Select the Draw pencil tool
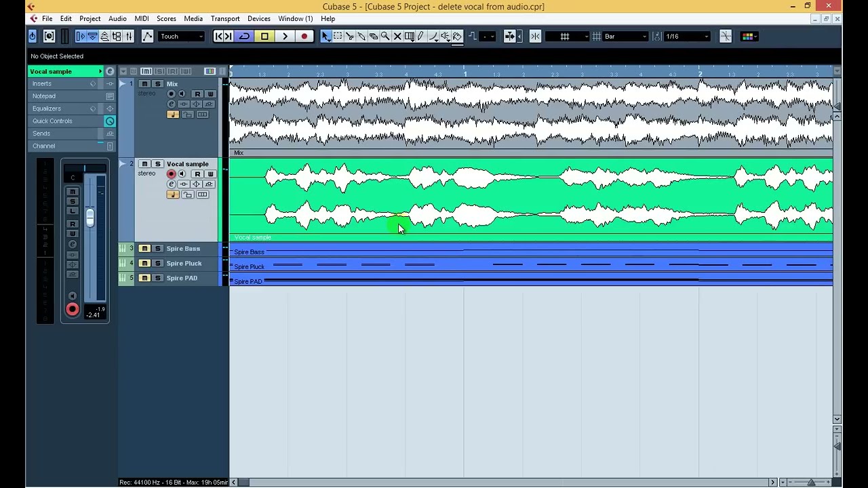This screenshot has height=488, width=868. pos(421,36)
